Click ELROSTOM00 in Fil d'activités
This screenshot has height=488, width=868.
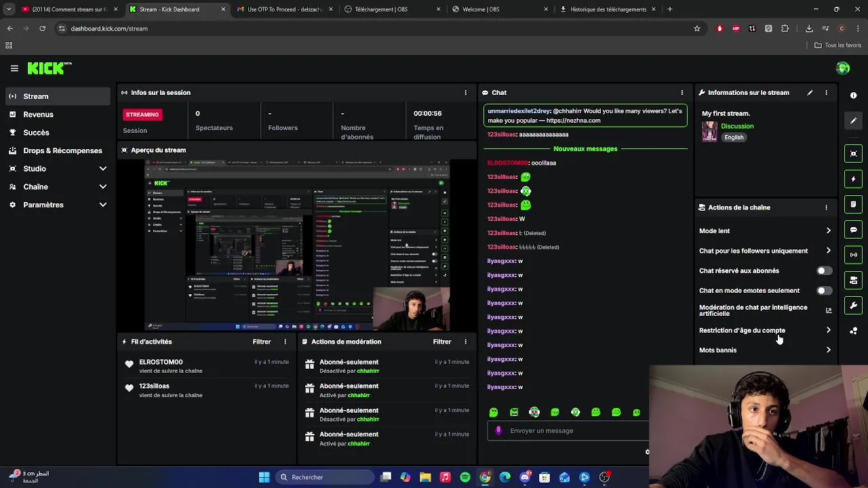coord(161,362)
